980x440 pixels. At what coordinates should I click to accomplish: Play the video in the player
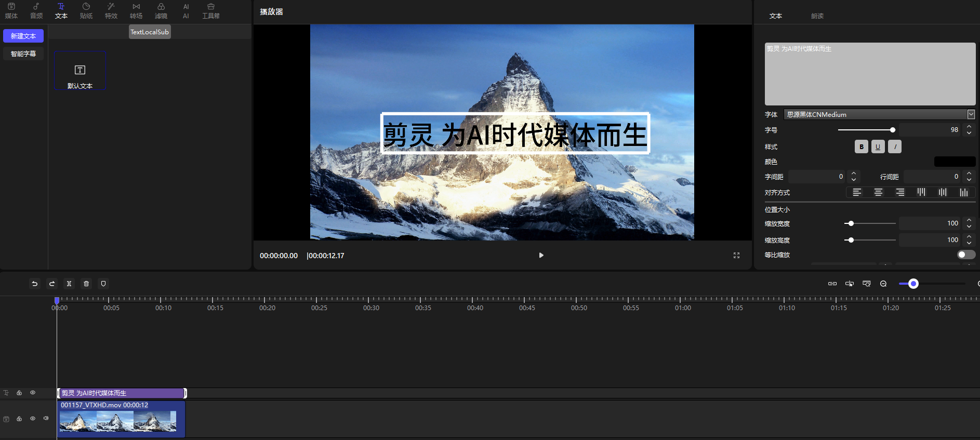(x=541, y=256)
